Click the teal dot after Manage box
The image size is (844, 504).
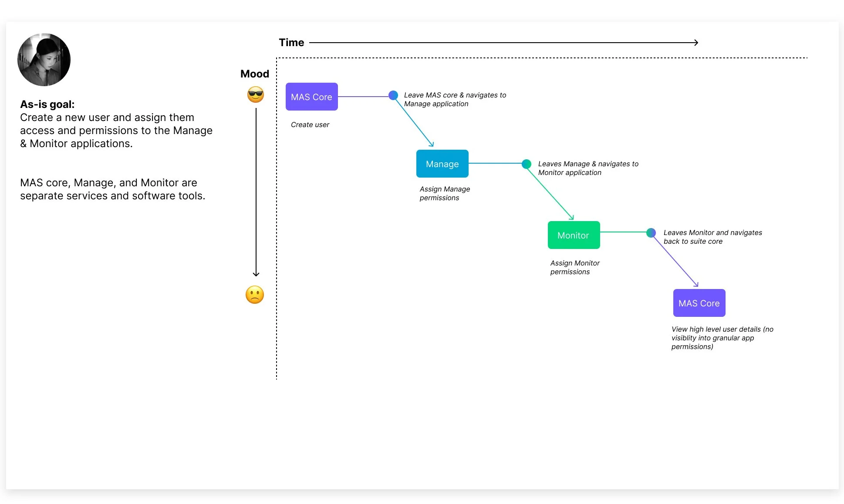[x=526, y=164]
